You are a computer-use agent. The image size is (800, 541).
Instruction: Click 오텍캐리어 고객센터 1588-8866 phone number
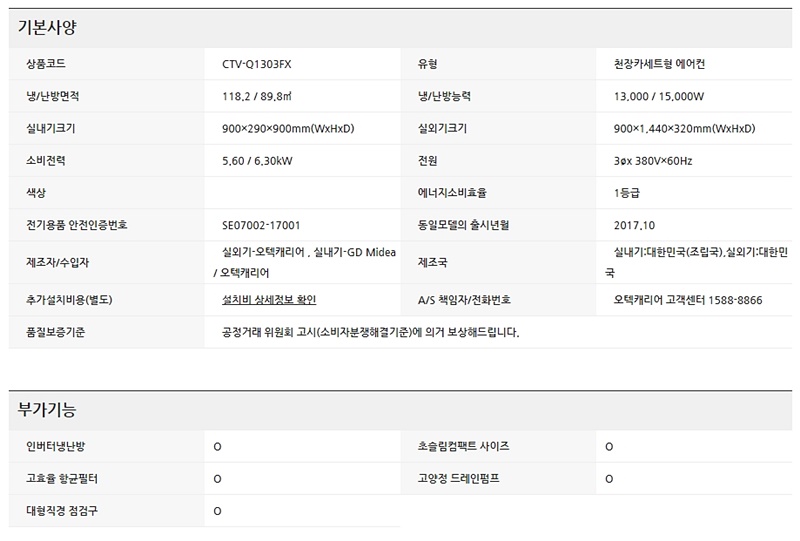pos(688,299)
